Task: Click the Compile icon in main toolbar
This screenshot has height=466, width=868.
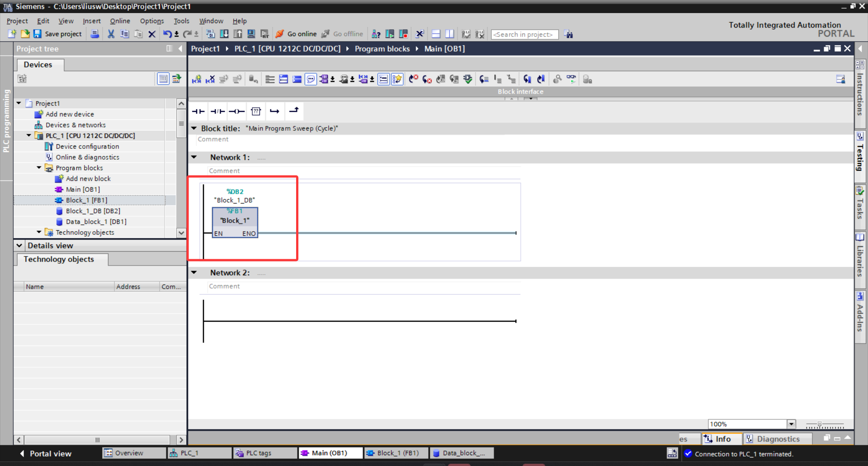Action: pos(210,34)
